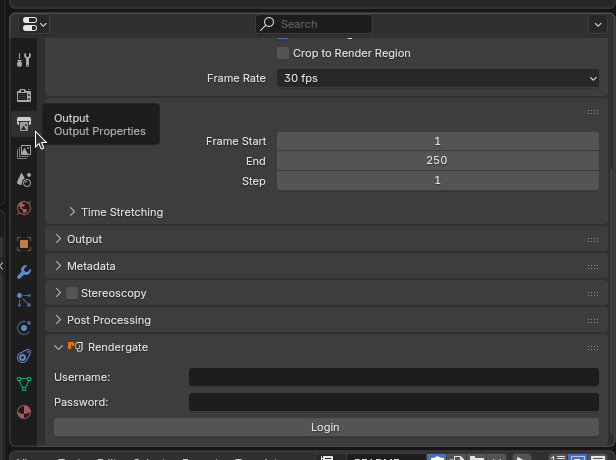
Task: Grab the Stereoscopy panel drag handle
Action: 593,294
